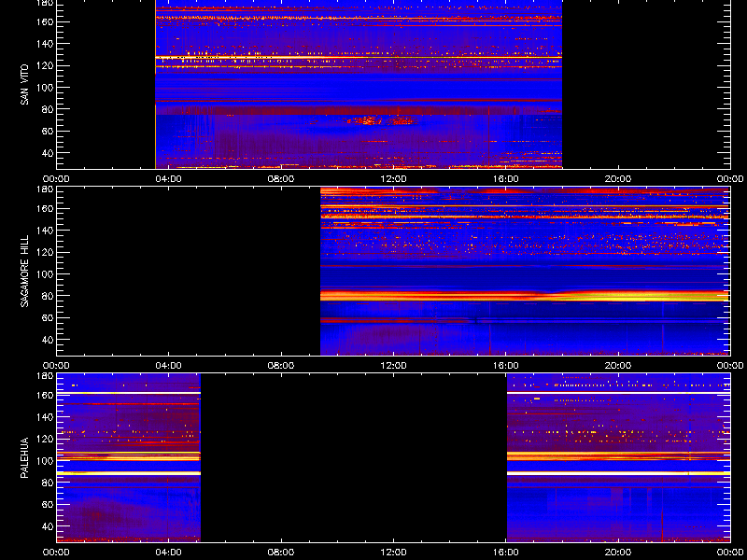This screenshot has width=747, height=560.
Task: Click the 140 frequency label on San Vito axis
Action: pos(46,44)
